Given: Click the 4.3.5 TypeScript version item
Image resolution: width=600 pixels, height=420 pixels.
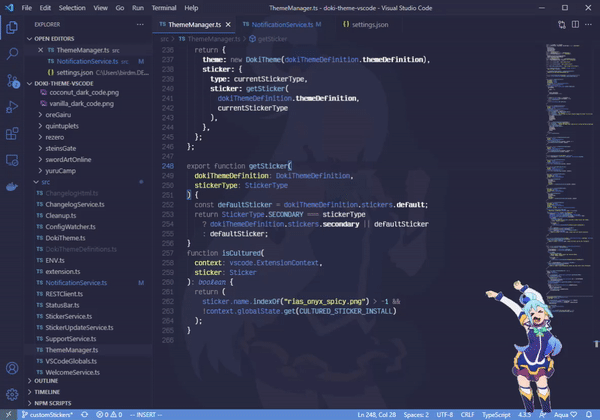Looking at the screenshot, I should pyautogui.click(x=524, y=415).
